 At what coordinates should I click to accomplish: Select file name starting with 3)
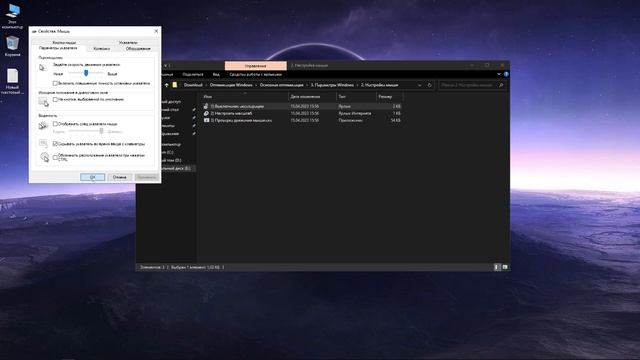coord(241,121)
